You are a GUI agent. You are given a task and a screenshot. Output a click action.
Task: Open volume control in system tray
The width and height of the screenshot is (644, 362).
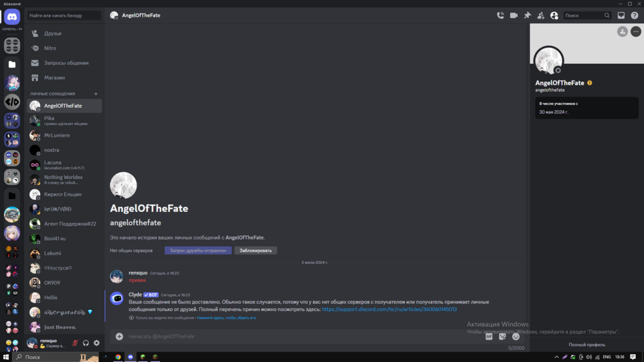tap(589, 357)
